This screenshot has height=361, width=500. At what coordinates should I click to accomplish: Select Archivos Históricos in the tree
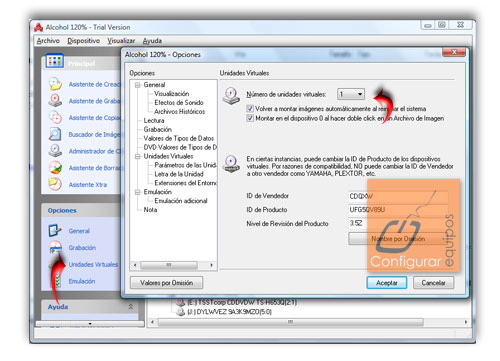179,111
